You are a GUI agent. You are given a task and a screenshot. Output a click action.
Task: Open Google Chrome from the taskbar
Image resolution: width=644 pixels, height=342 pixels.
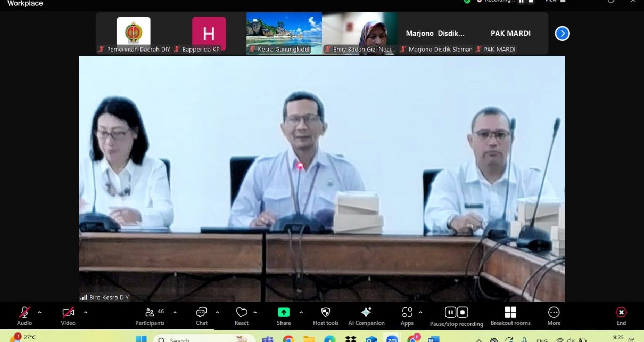(288, 339)
